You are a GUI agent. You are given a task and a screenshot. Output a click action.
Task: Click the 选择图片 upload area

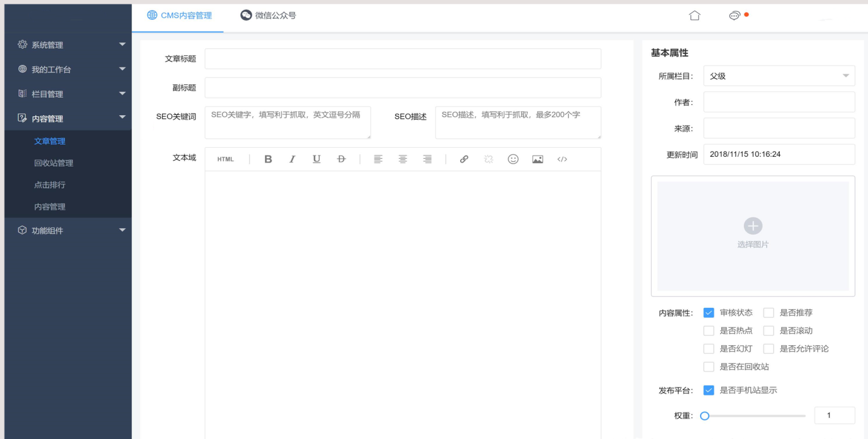[753, 236]
